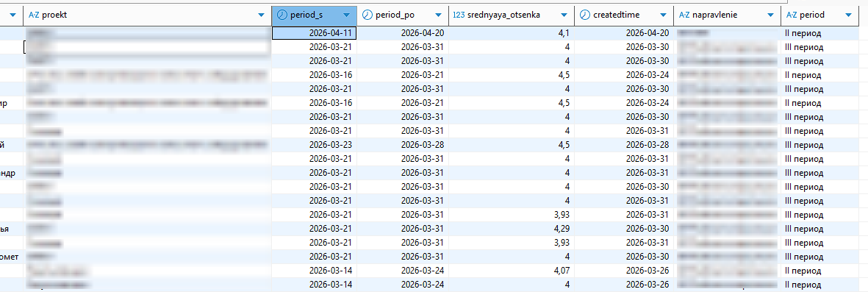Select III период in the 4,29 row

pyautogui.click(x=804, y=228)
